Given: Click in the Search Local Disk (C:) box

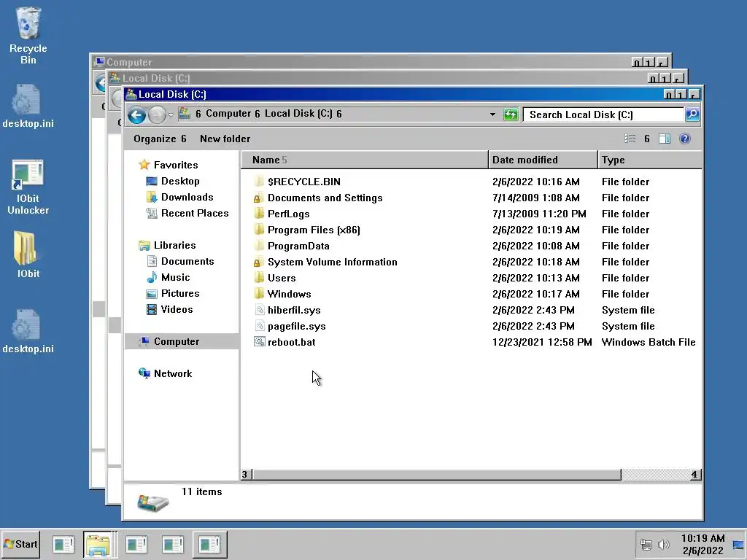Looking at the screenshot, I should tap(603, 114).
